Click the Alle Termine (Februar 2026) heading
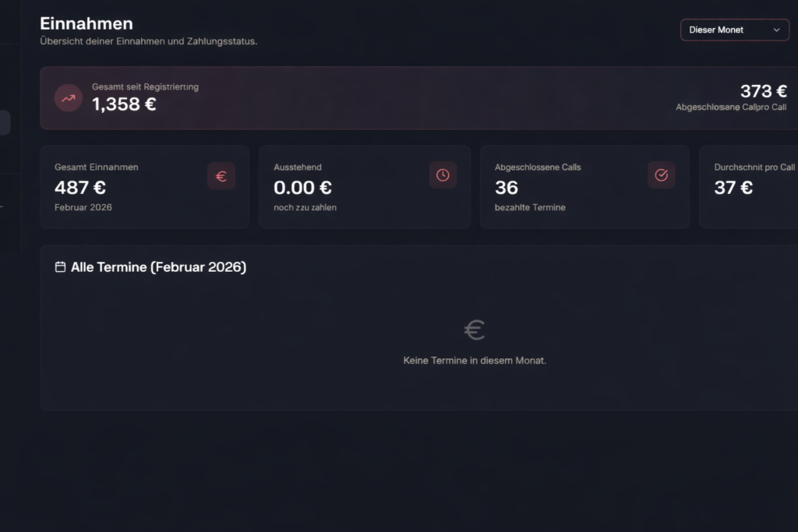The image size is (798, 532). pos(158,267)
